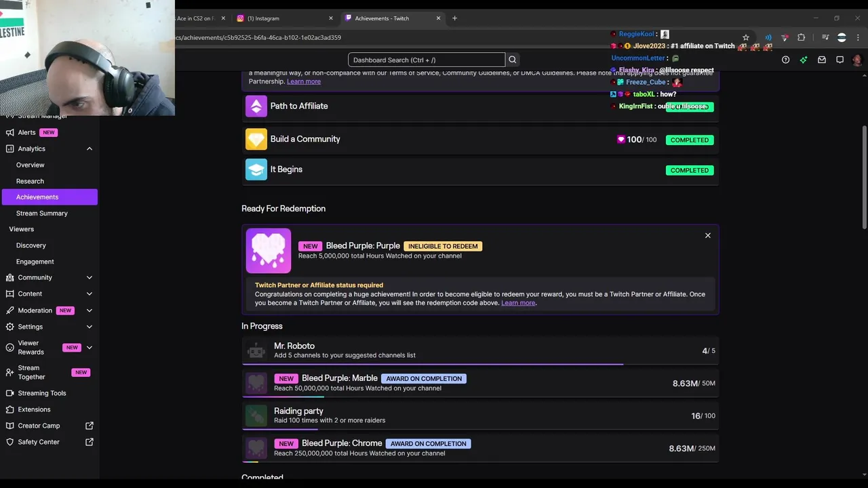The width and height of the screenshot is (868, 488).
Task: Open the Research analytics page
Action: 30,181
